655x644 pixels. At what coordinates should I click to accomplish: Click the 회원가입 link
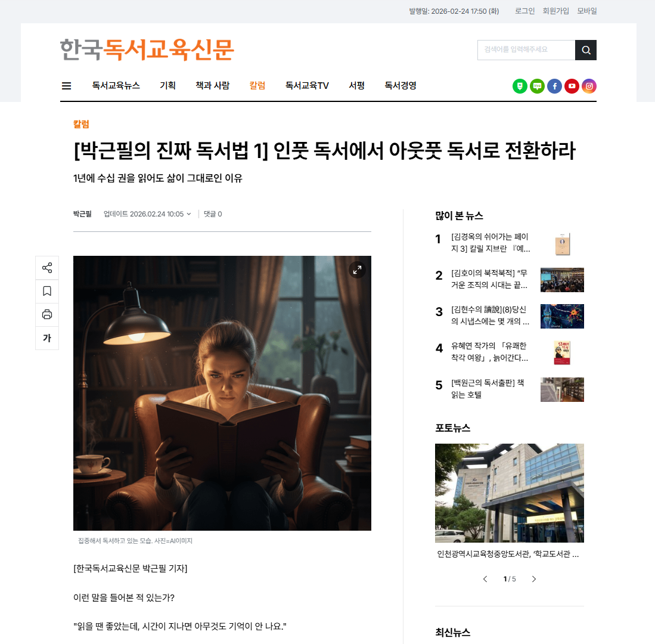(555, 11)
